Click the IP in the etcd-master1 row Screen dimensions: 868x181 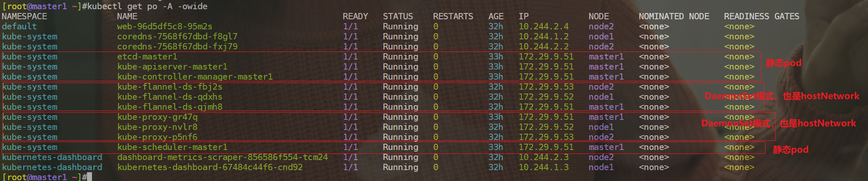[x=546, y=57]
